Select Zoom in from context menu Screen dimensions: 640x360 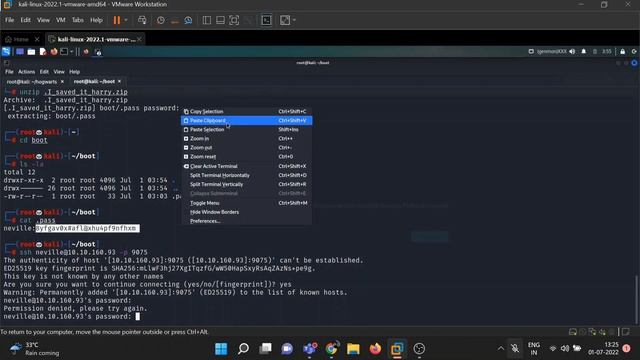(247, 138)
